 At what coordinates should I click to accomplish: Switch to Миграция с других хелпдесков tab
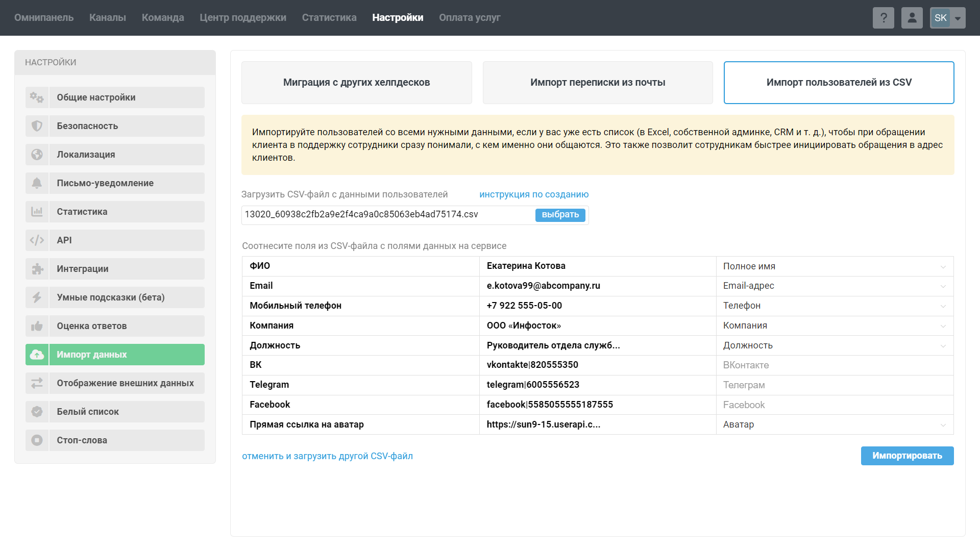pyautogui.click(x=356, y=83)
